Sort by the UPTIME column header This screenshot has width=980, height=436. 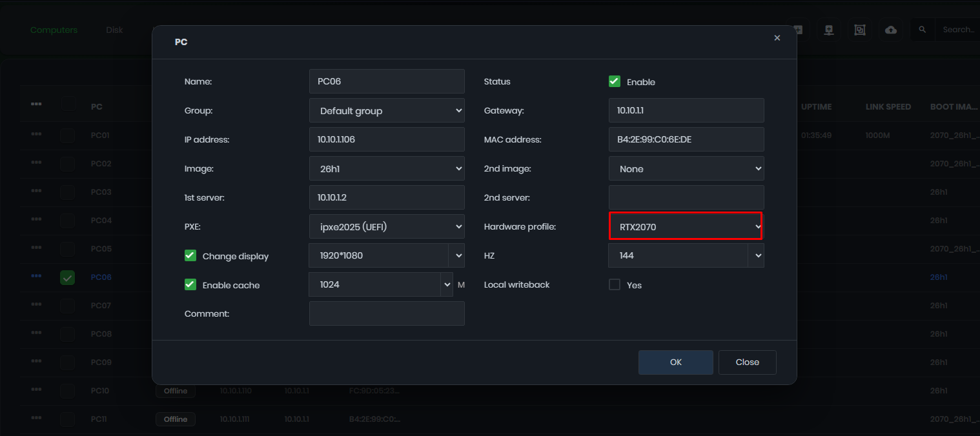pos(816,106)
